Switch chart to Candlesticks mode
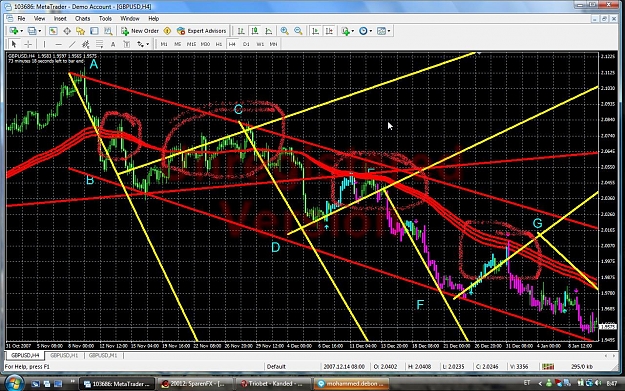This screenshot has height=391, width=625. click(255, 31)
